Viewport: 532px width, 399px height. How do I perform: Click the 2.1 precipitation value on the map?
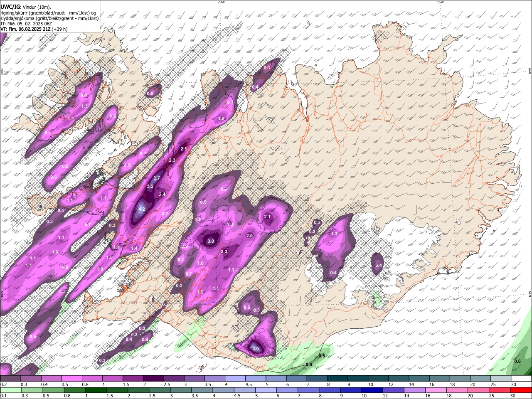(267, 217)
